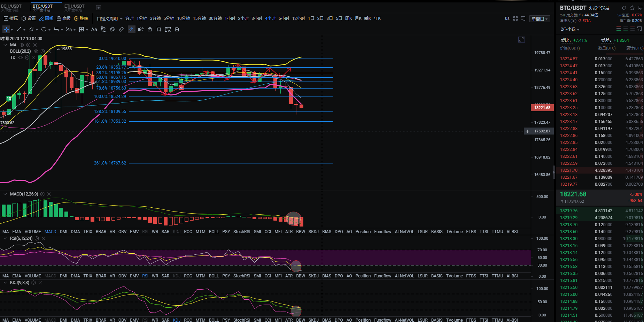Viewport: 644px width, 322px height.
Task: Click the lock drawings icon
Action: (150, 30)
